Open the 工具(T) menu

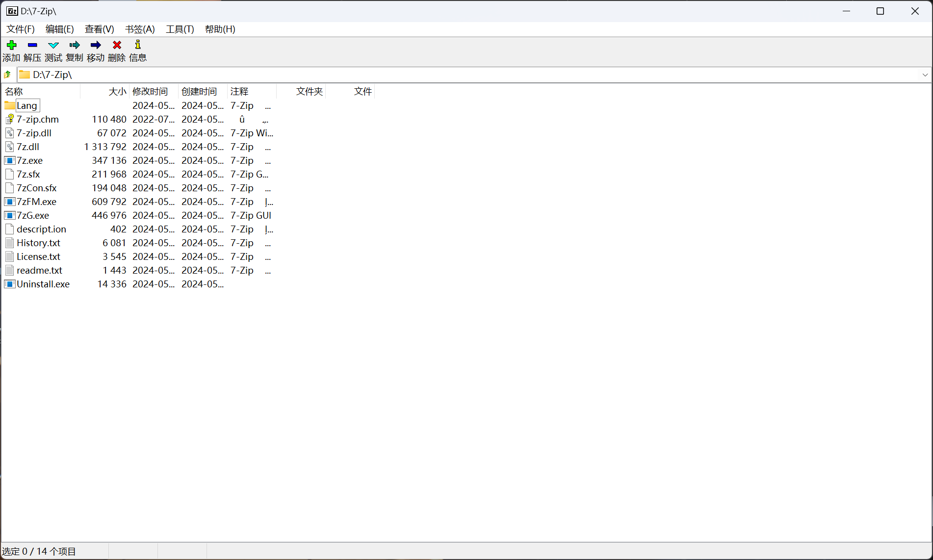coord(180,29)
